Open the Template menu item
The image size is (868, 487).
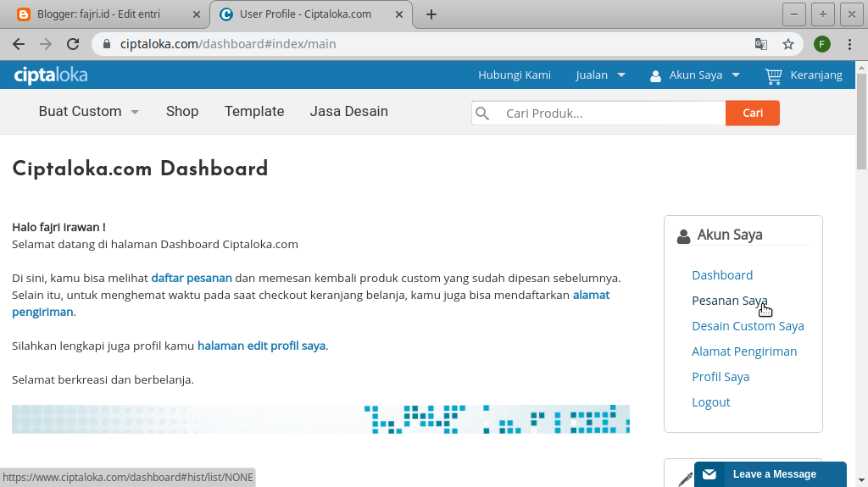click(254, 111)
